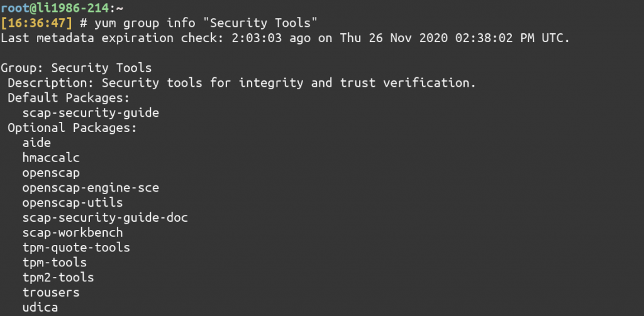Click the Description line text
644x316 pixels.
[241, 82]
